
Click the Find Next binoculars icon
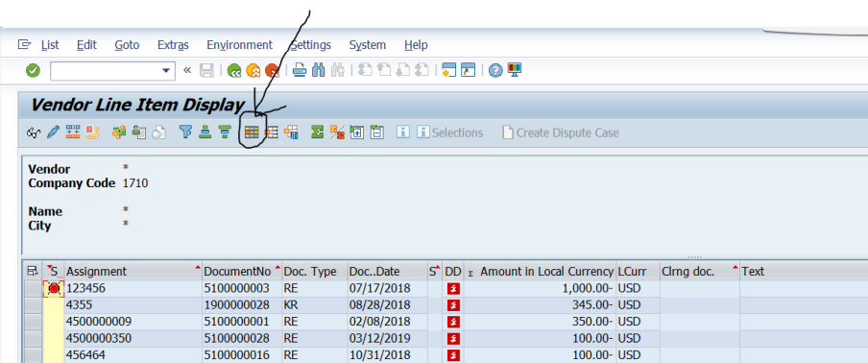tap(338, 70)
